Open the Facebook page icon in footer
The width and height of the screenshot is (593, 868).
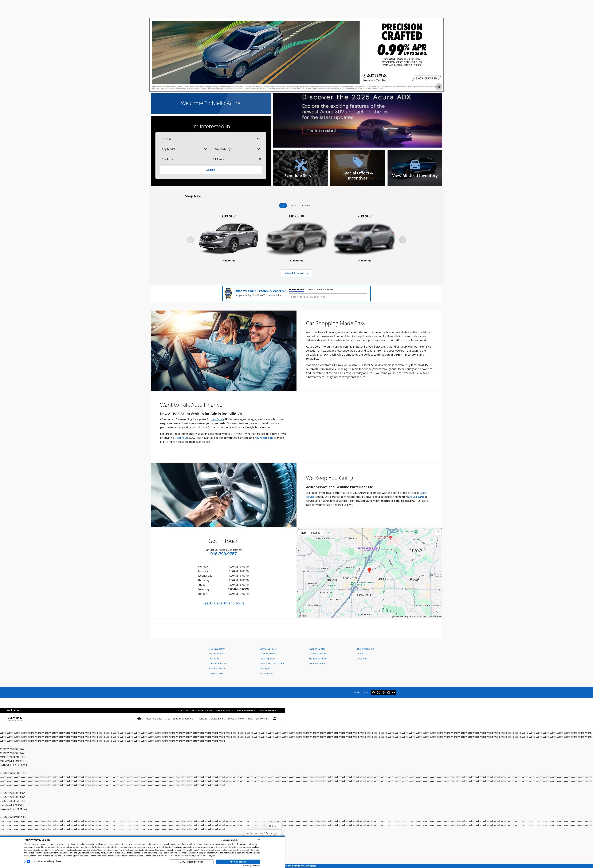[373, 693]
